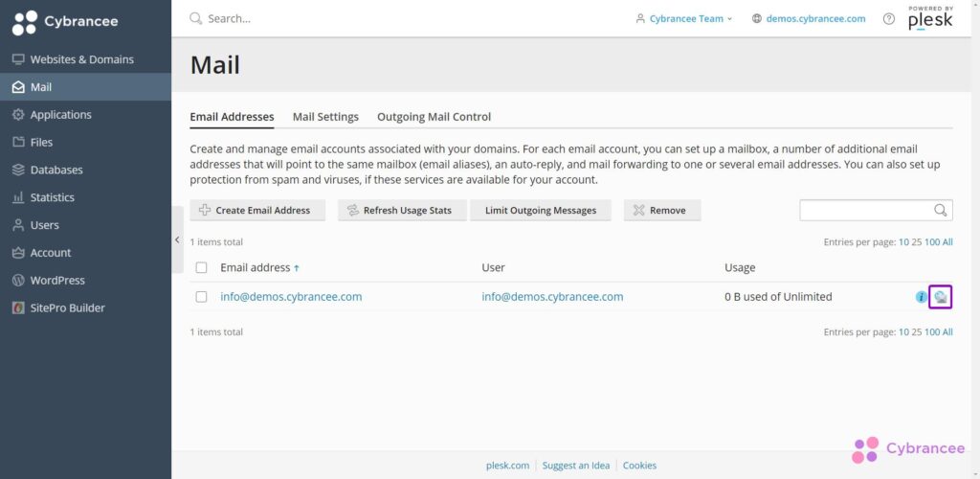Click the user icon next to Cybrancee Team

[x=640, y=19]
